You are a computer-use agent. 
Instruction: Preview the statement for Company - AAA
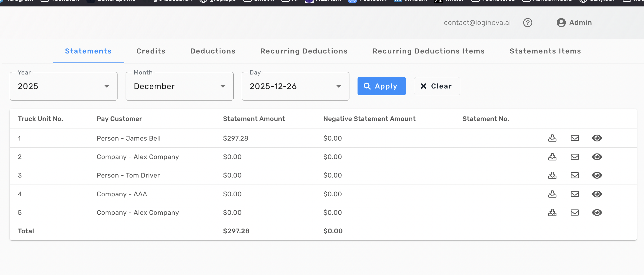(597, 194)
